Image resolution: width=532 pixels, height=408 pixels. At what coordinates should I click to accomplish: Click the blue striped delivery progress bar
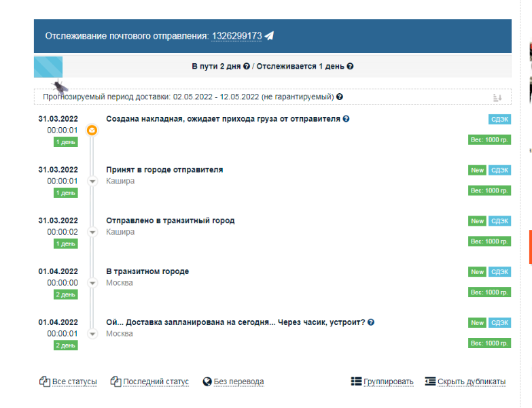coord(49,67)
